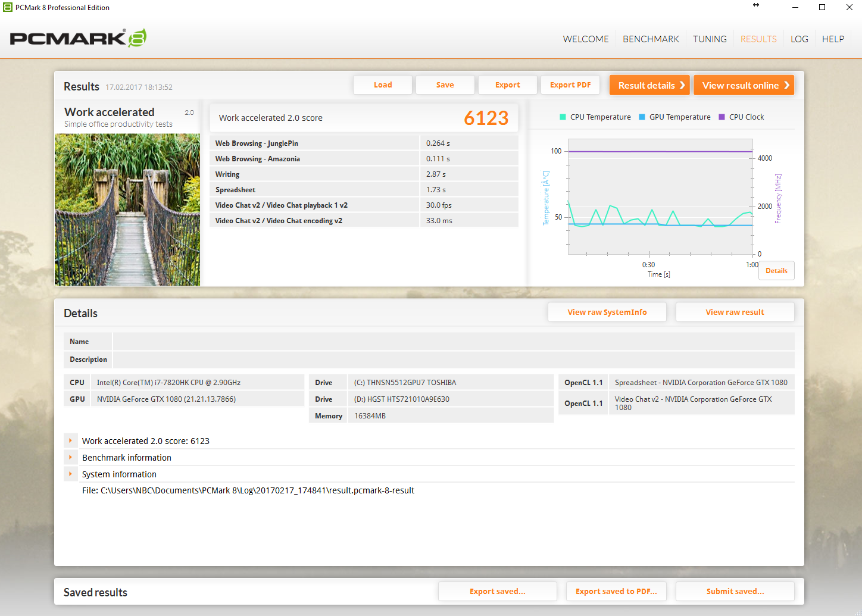The width and height of the screenshot is (862, 616).
Task: Click View raw SystemInfo
Action: pos(607,312)
